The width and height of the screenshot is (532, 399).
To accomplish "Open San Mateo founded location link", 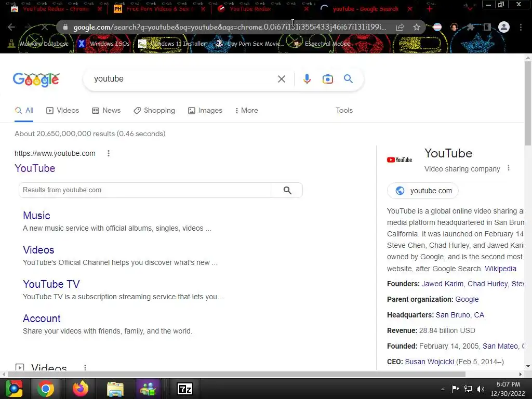I will click(x=500, y=347).
